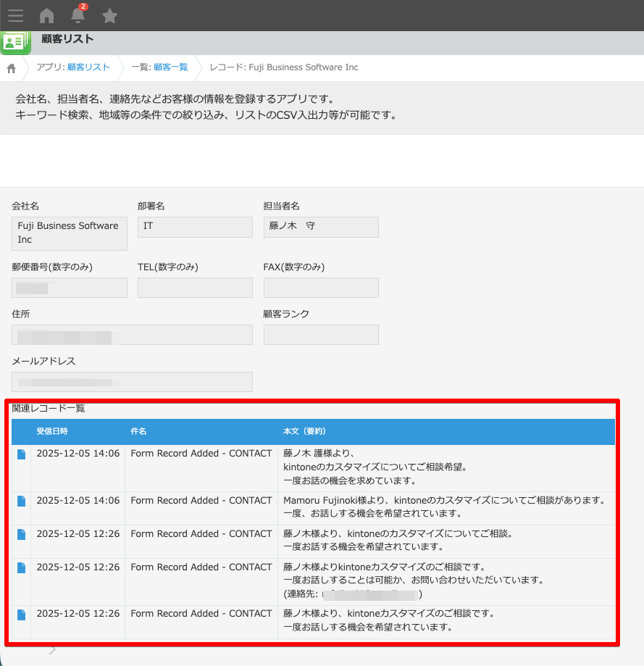Click the 会社名 input field

pos(69,233)
